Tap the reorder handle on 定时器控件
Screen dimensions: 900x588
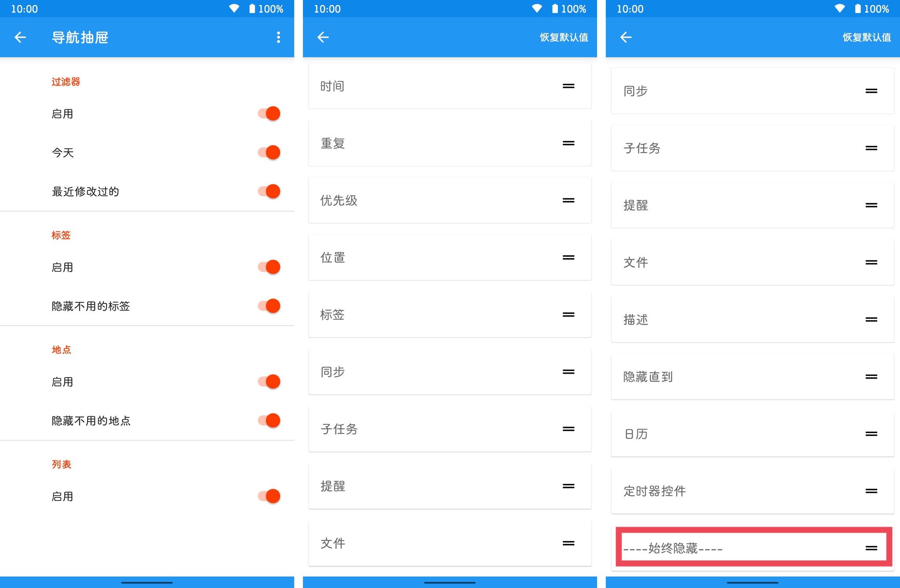point(871,491)
